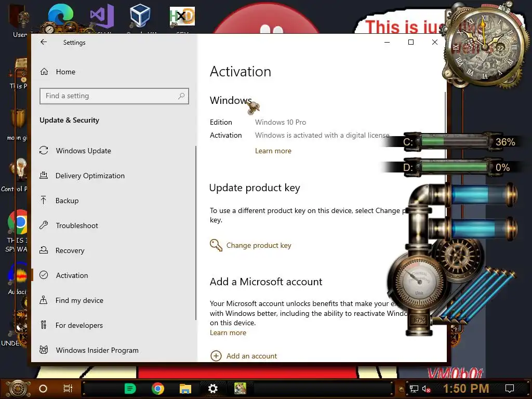Click the Windows 10 Pro edition text
532x399 pixels.
[x=281, y=122]
